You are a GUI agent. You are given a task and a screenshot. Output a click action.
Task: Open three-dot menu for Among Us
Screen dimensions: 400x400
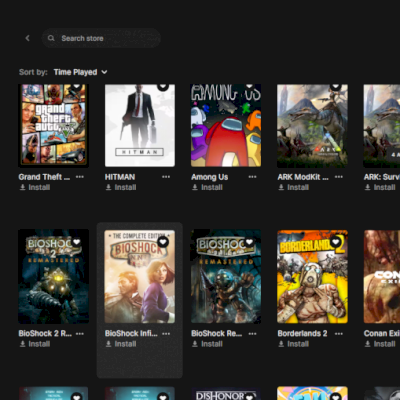(x=252, y=177)
